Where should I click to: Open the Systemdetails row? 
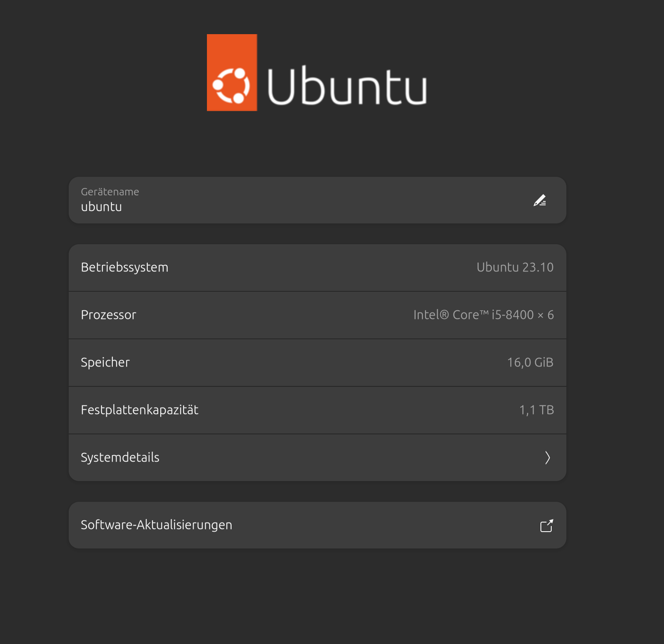tap(318, 458)
